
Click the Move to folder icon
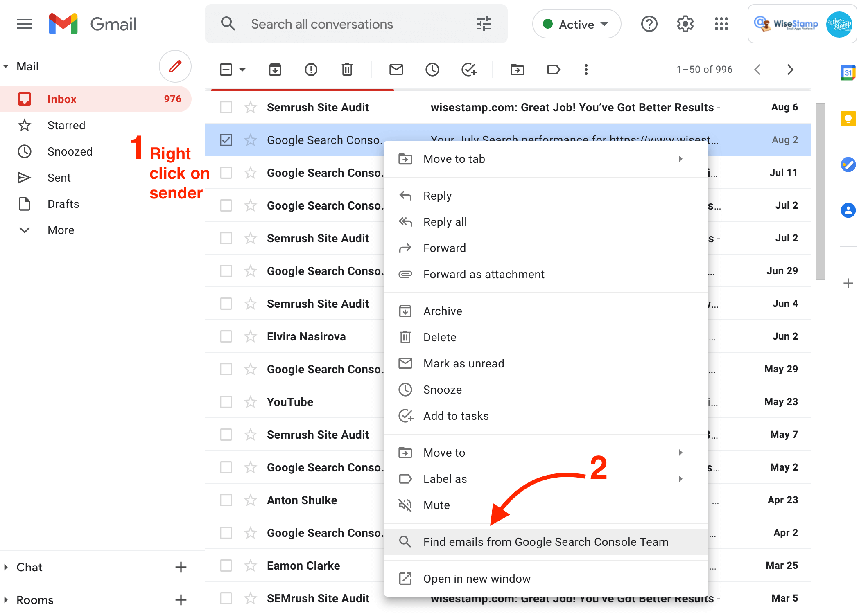click(518, 68)
